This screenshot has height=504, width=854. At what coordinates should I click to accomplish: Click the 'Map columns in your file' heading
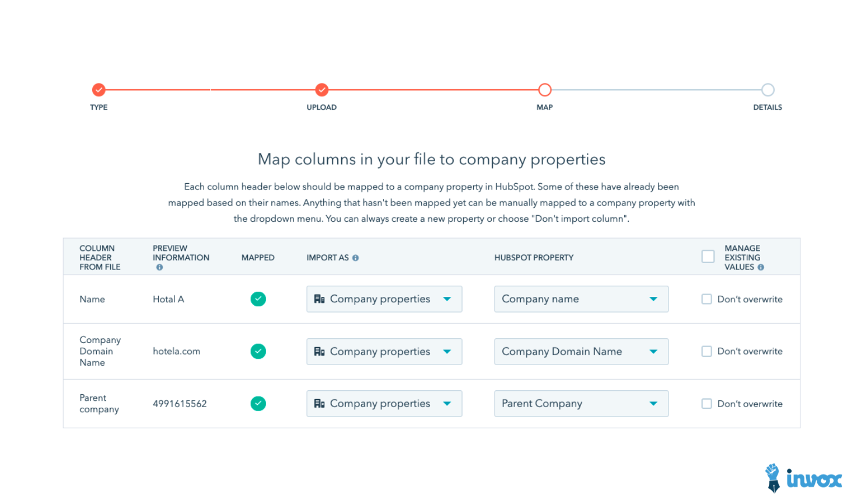432,159
